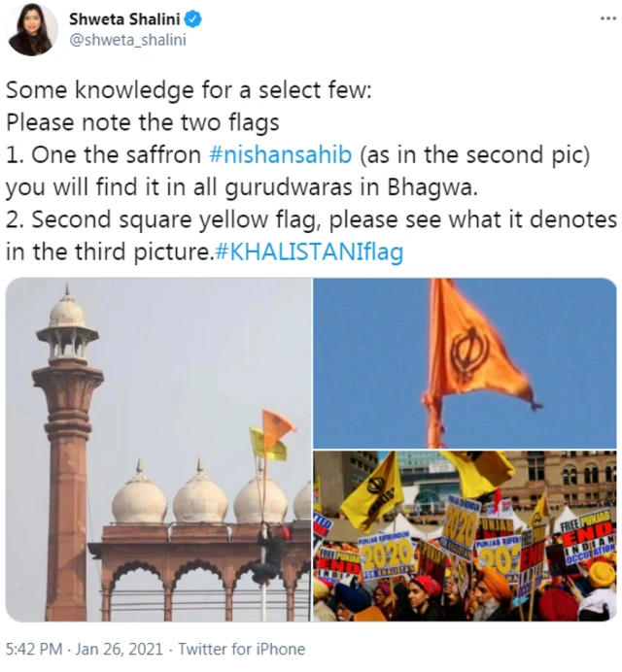The height and width of the screenshot is (672, 622).
Task: Click the Shweta Shalini display name
Action: coord(124,19)
